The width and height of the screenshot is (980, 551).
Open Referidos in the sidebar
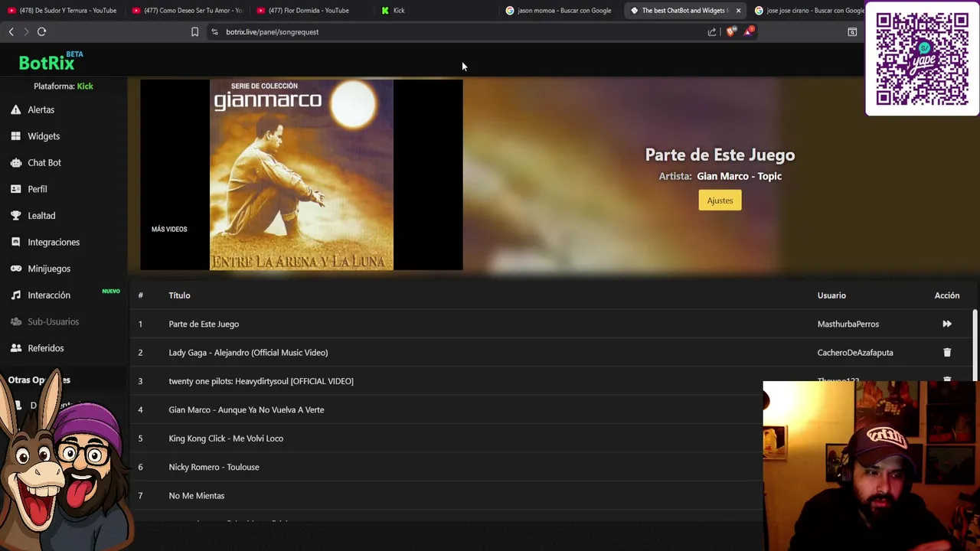(x=46, y=348)
